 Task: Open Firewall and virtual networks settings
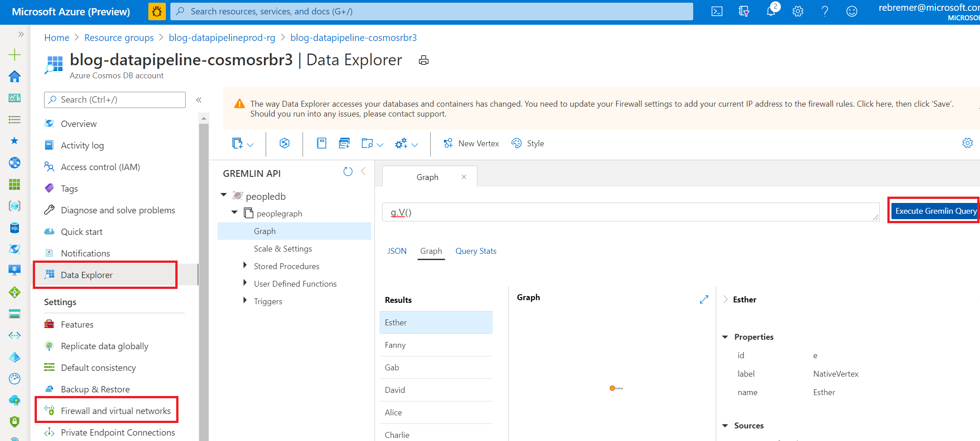pos(116,411)
